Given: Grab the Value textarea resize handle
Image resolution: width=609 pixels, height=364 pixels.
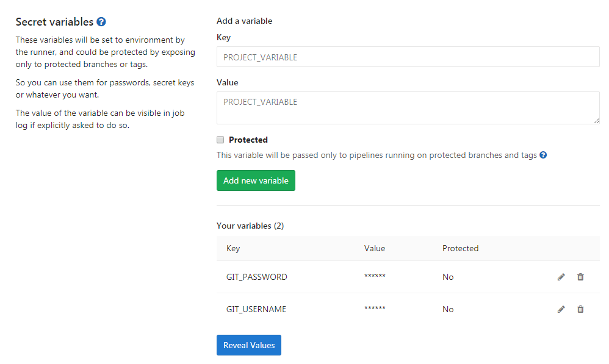Looking at the screenshot, I should [x=597, y=121].
